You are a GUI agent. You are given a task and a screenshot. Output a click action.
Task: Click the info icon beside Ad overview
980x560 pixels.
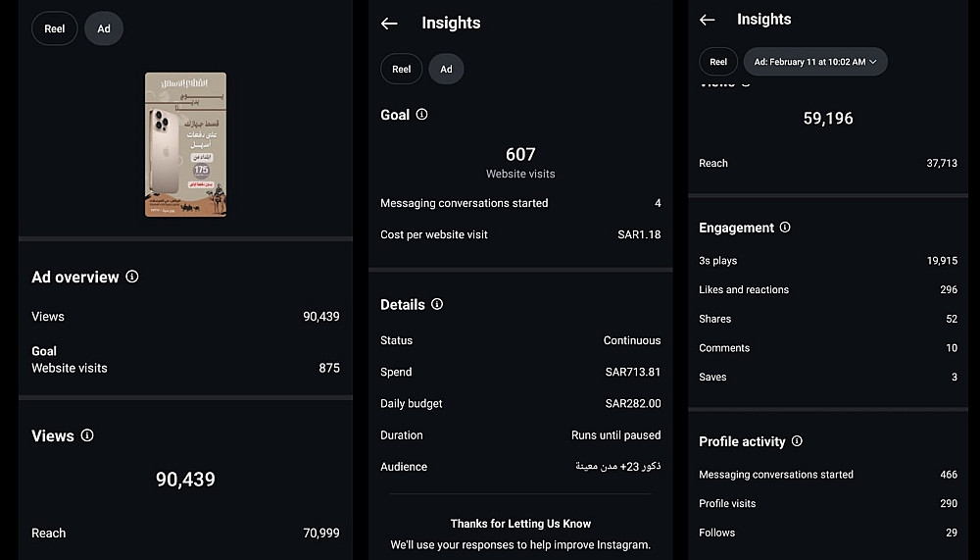pos(132,277)
